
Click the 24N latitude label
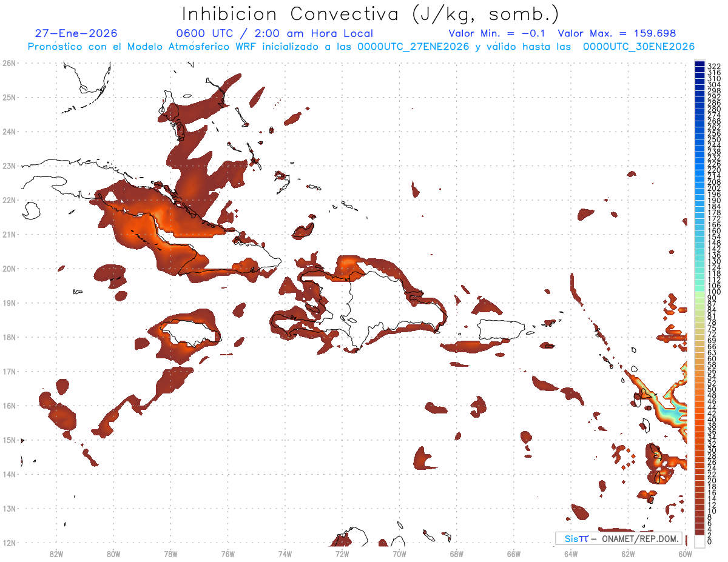(x=8, y=131)
